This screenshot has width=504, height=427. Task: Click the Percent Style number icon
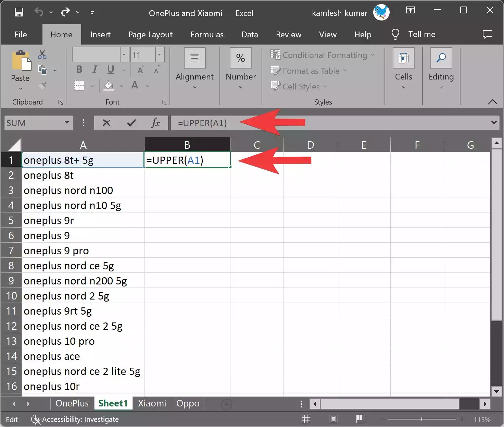(x=240, y=58)
